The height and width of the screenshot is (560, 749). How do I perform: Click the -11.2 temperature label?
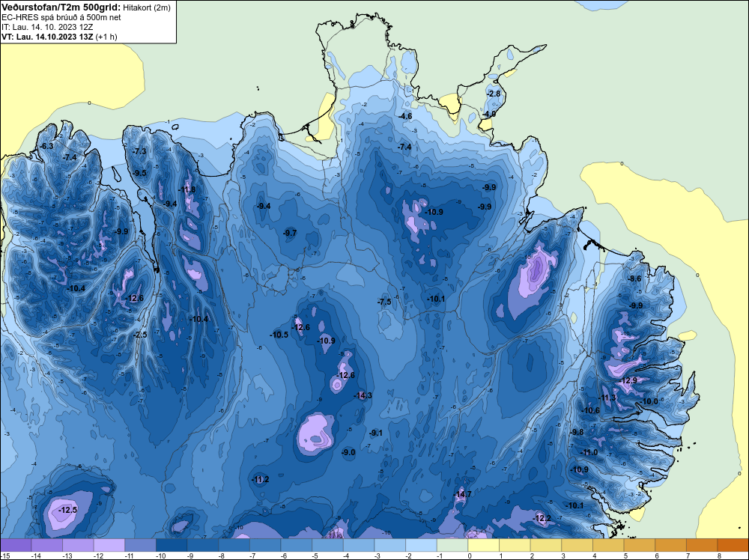coord(261,479)
